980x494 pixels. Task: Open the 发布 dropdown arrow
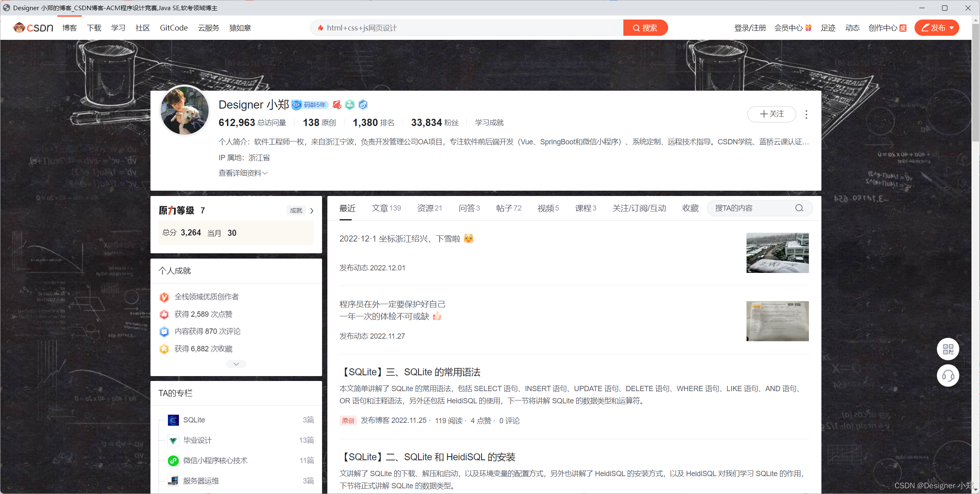click(x=952, y=28)
